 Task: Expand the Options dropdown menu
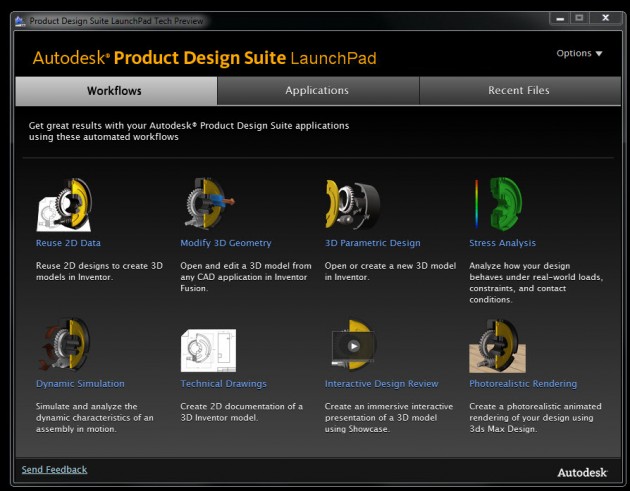click(579, 54)
